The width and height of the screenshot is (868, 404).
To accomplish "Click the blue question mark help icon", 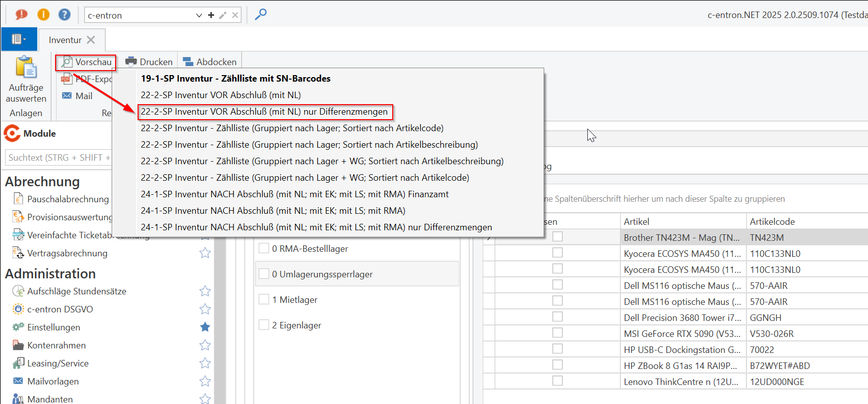I will tap(64, 15).
